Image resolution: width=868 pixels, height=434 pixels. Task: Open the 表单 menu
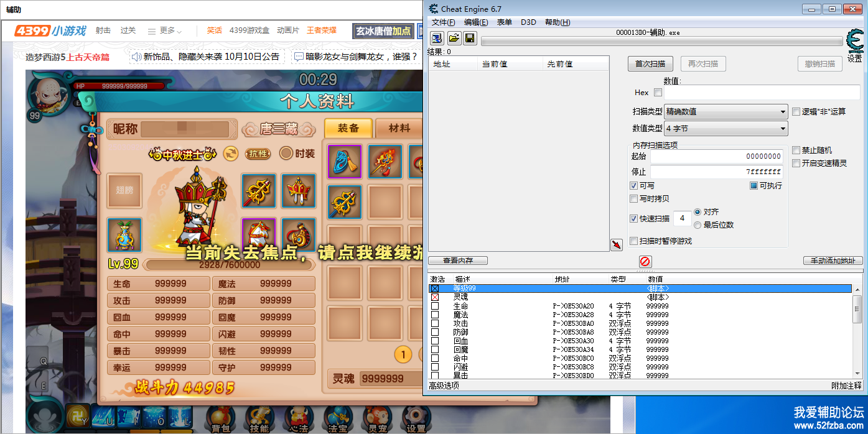(504, 22)
